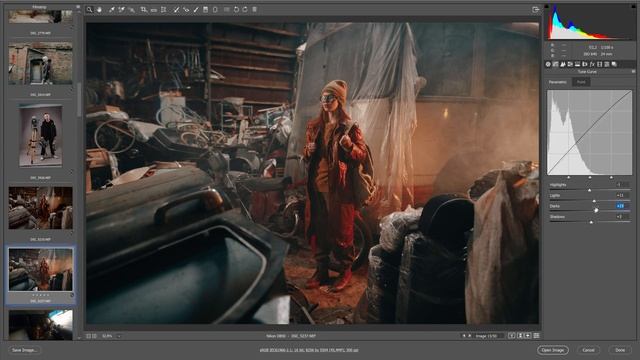
Task: Click the middle region split marker under curve
Action: click(x=590, y=177)
